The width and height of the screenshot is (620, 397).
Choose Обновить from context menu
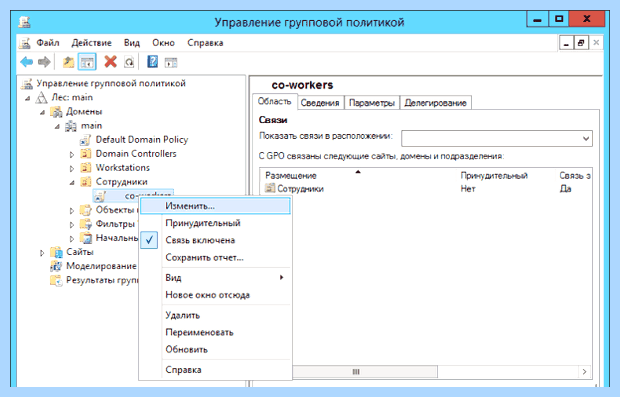coord(215,350)
